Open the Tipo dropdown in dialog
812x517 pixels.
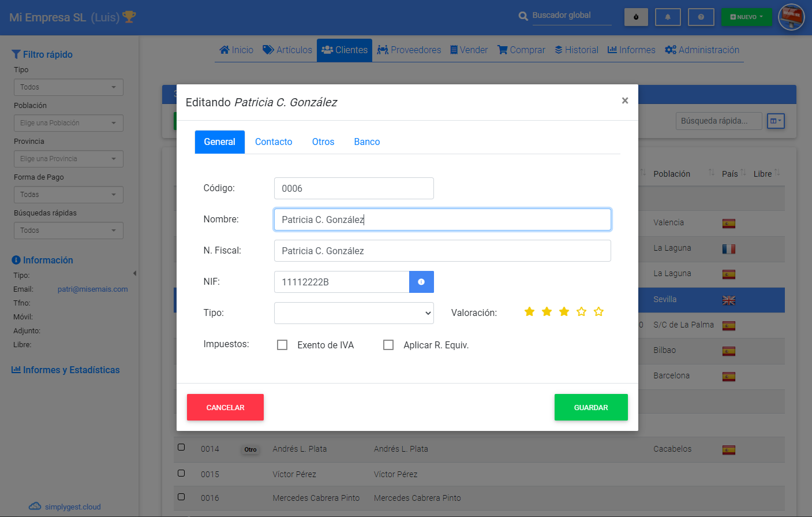click(x=354, y=313)
